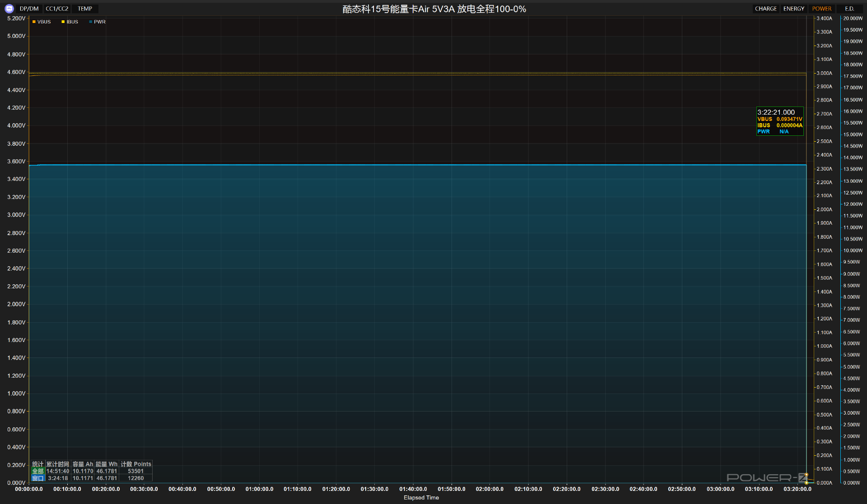Open the E.D. view tab
The width and height of the screenshot is (867, 504).
point(849,9)
